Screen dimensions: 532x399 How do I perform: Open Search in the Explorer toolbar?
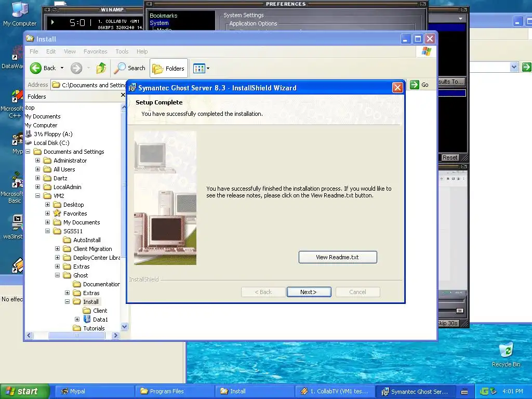click(129, 68)
